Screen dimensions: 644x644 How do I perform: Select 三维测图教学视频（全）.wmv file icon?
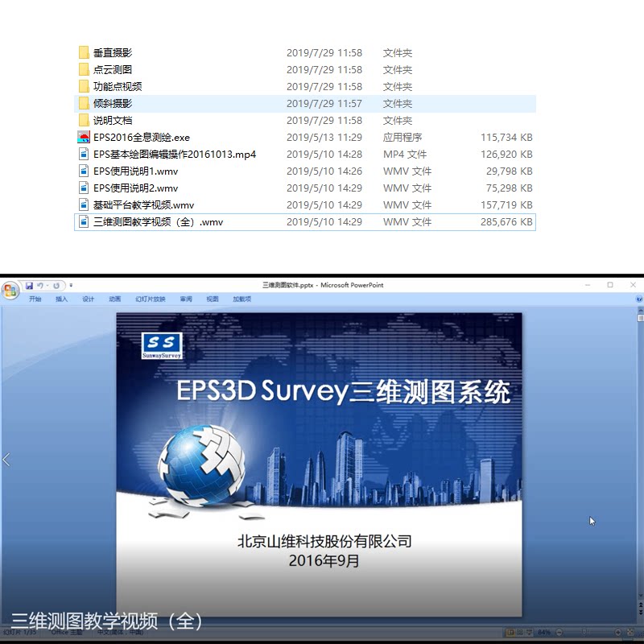click(x=84, y=222)
